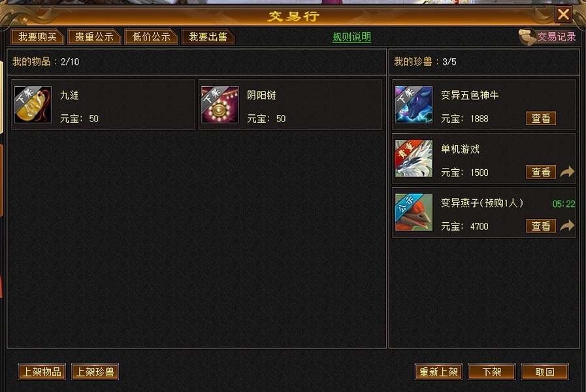The width and height of the screenshot is (586, 392).
Task: Select the 我要出售 tab
Action: click(208, 37)
